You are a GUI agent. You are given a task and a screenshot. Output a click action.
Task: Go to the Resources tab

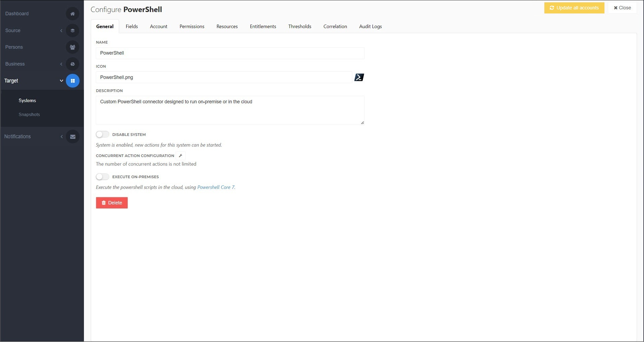227,27
